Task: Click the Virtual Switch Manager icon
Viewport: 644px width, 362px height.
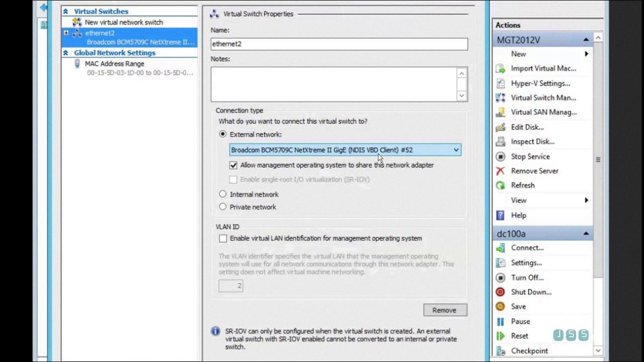Action: coord(500,98)
